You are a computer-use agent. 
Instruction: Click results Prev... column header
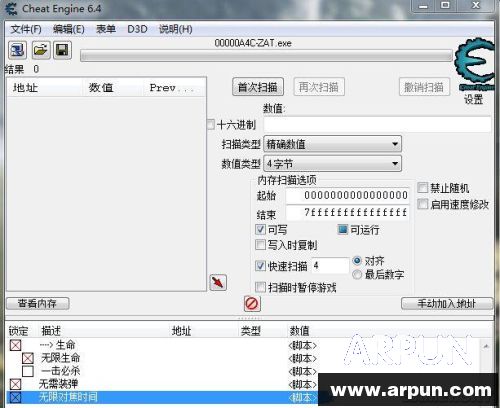175,88
